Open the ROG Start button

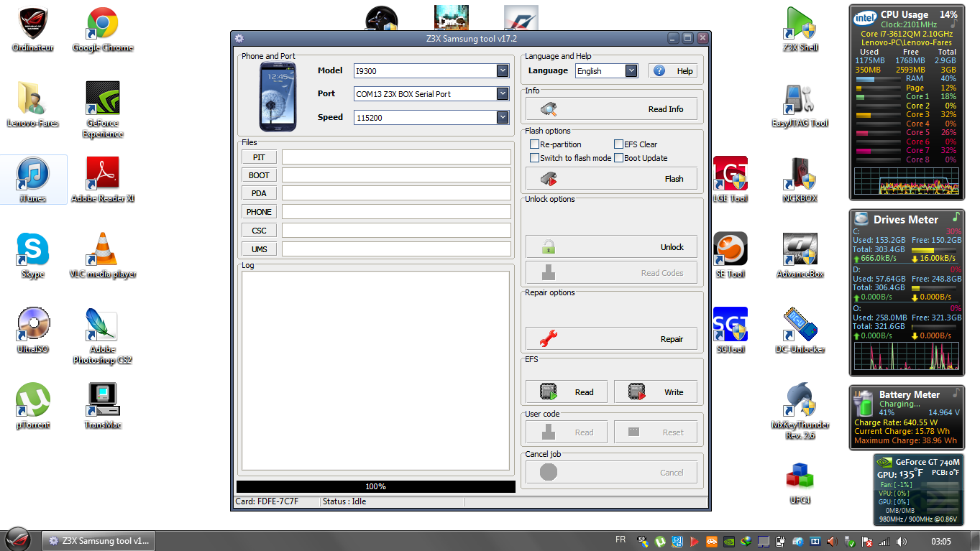[x=19, y=540]
